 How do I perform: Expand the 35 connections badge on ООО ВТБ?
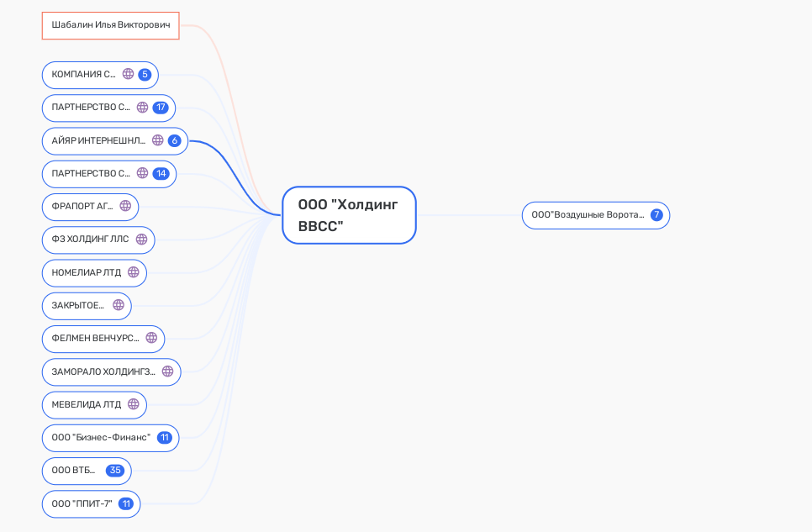click(x=115, y=471)
